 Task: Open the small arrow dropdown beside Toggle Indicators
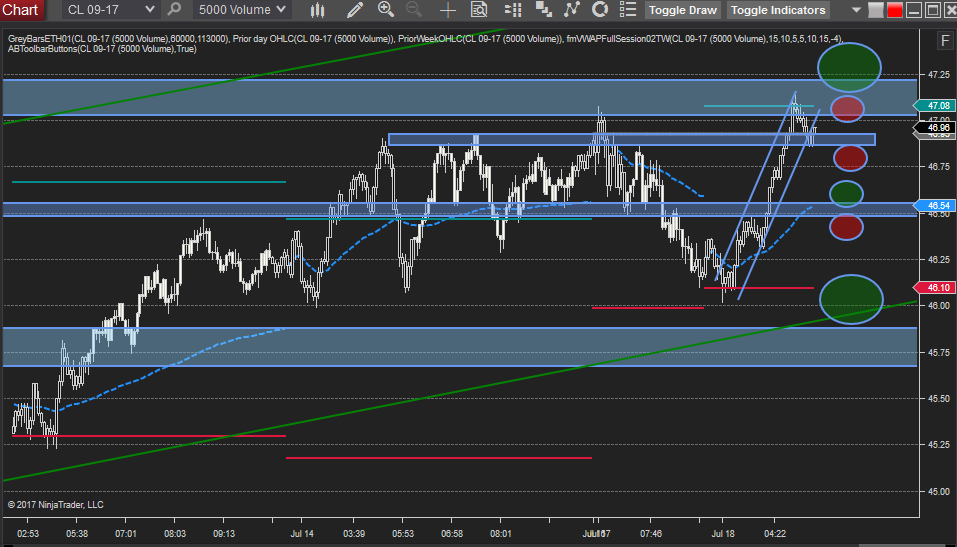[x=856, y=10]
